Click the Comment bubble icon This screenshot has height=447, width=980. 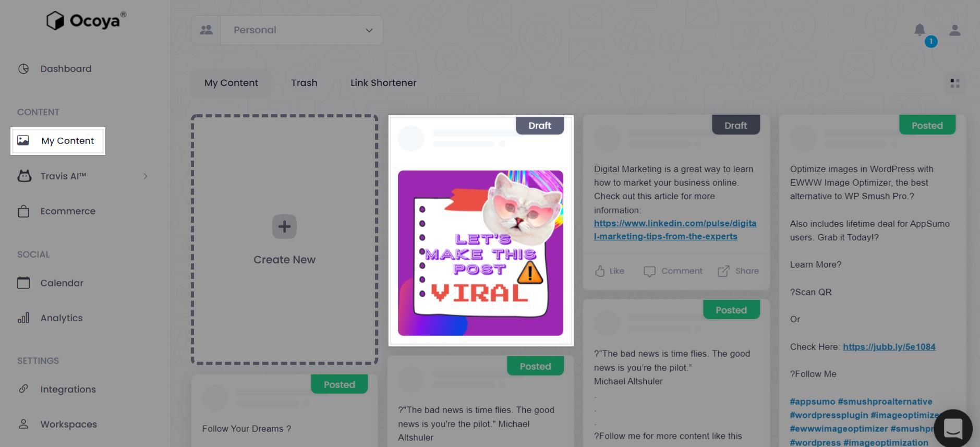tap(649, 271)
